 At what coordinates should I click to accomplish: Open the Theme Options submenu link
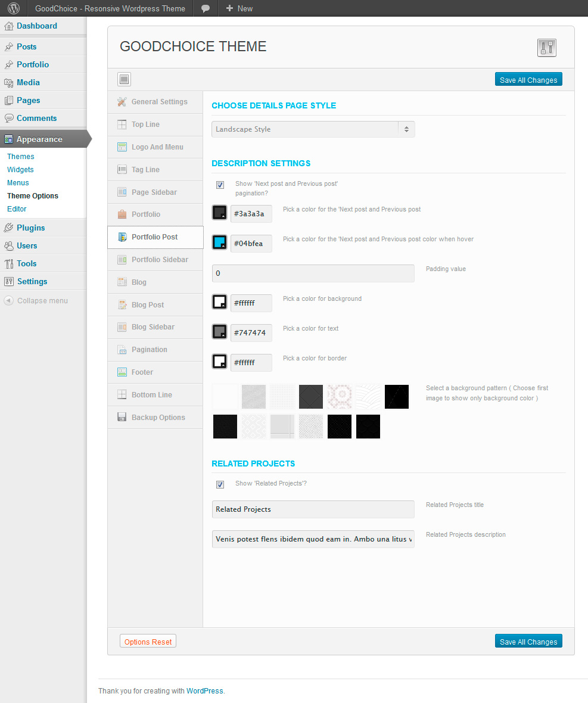(33, 196)
